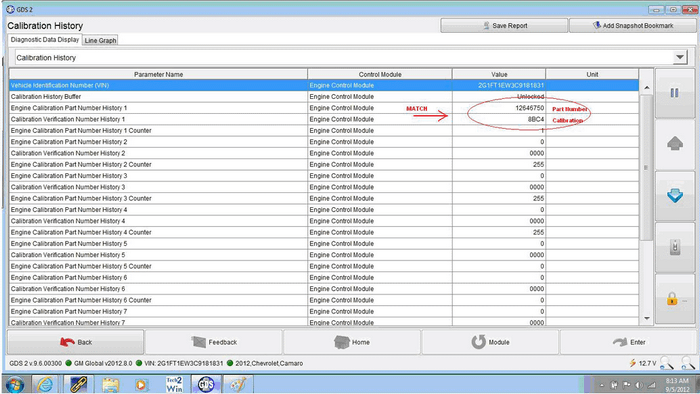
Task: Select Engine Calibration Part Number History 7 row
Action: (324, 311)
